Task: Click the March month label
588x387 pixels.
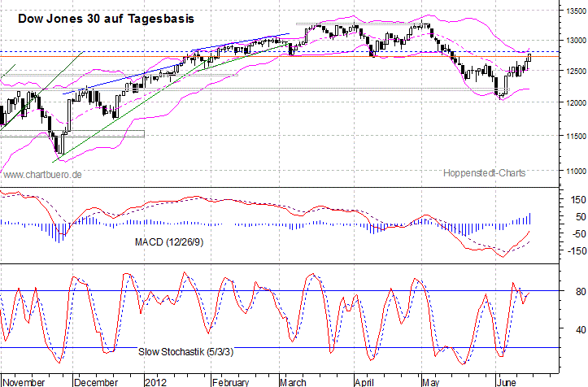Action: point(293,382)
